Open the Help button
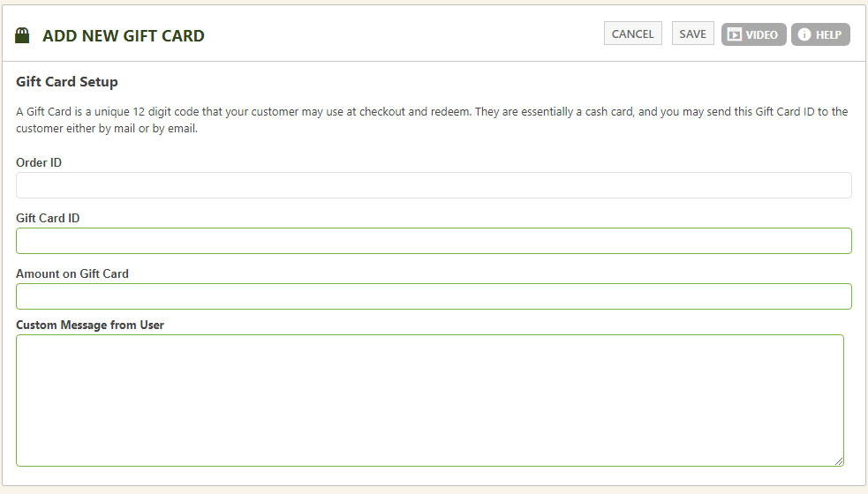This screenshot has width=868, height=494. [820, 34]
